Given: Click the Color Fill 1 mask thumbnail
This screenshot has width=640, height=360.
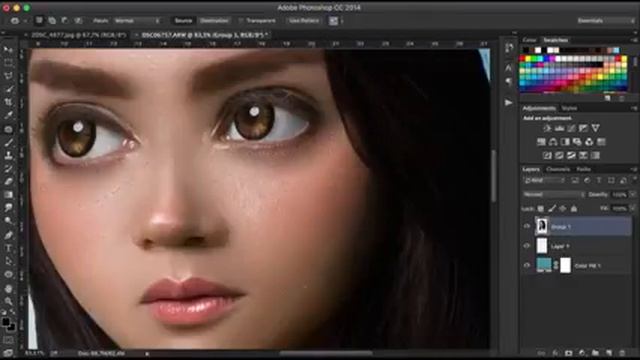Looking at the screenshot, I should click(565, 265).
